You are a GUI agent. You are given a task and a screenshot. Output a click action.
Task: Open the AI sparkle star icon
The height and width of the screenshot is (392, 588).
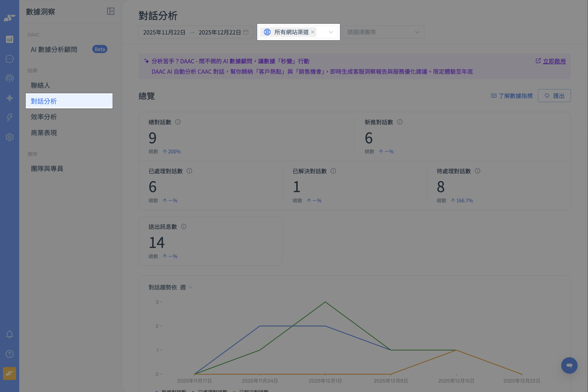(x=10, y=98)
